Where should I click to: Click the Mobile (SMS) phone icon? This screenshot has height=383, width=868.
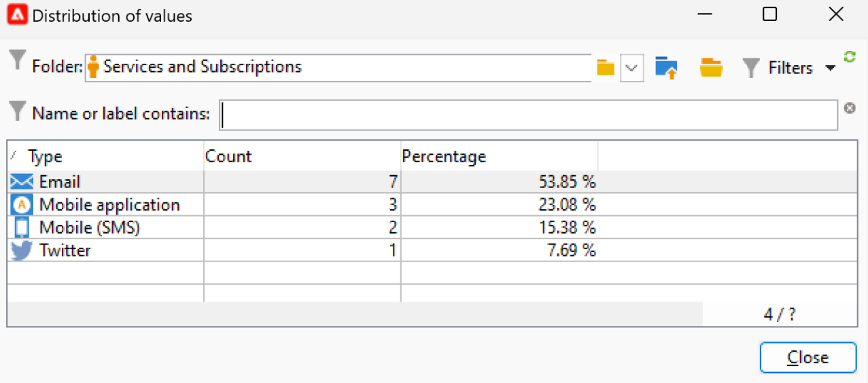tap(22, 227)
